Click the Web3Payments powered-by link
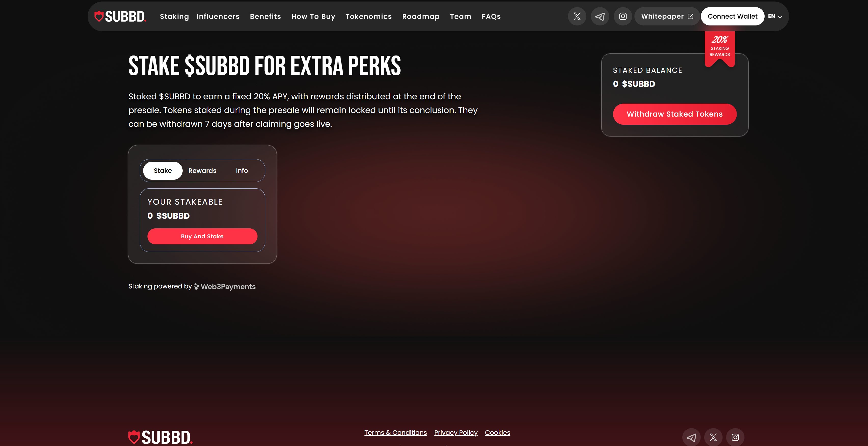868x446 pixels. point(225,286)
